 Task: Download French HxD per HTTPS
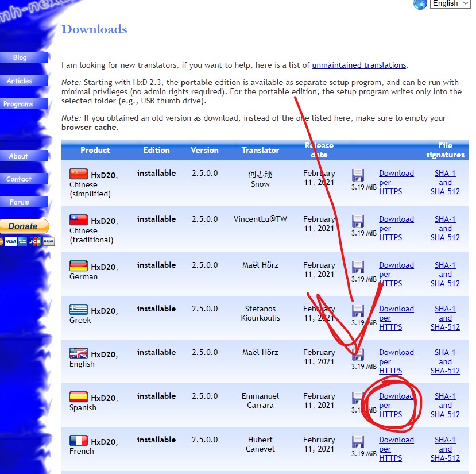pyautogui.click(x=396, y=449)
